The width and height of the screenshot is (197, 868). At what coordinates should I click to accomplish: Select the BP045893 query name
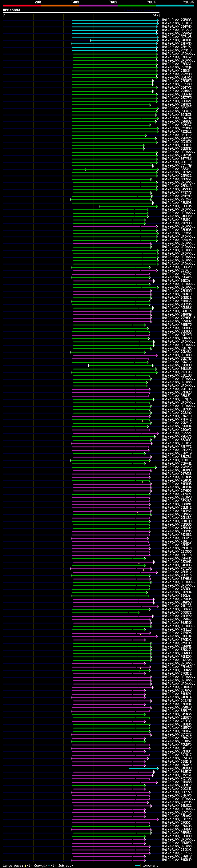pos(11,10)
